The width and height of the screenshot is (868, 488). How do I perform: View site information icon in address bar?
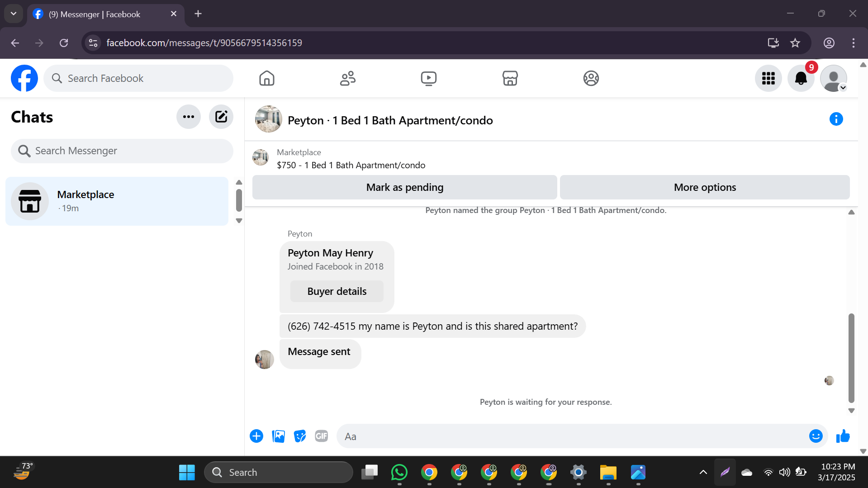(93, 43)
